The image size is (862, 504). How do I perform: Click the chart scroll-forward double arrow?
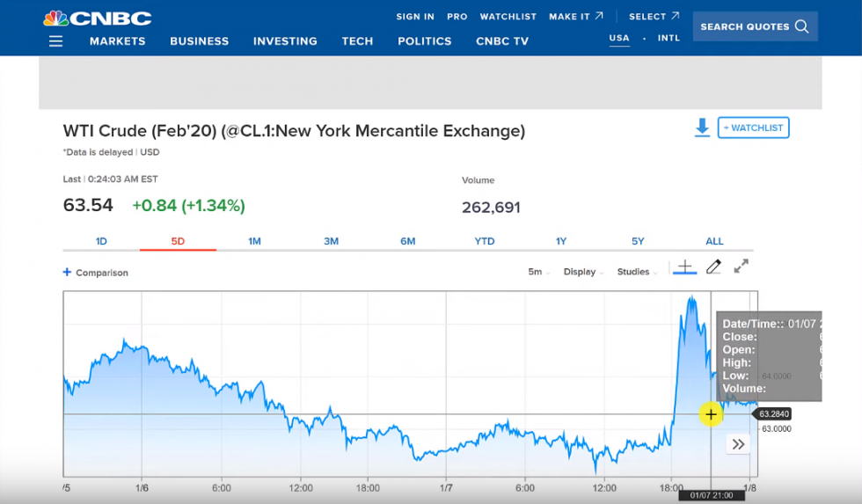[x=738, y=444]
